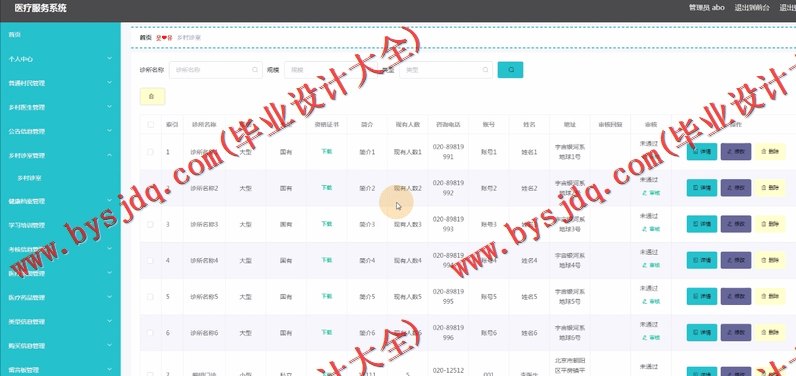The width and height of the screenshot is (796, 376).
Task: Select the checkbox for row 诊所名称1
Action: (150, 152)
